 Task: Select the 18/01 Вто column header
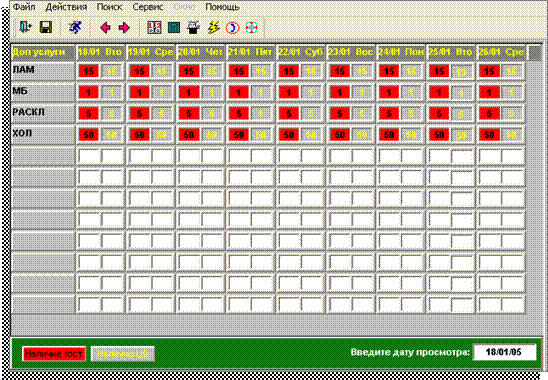[100, 52]
